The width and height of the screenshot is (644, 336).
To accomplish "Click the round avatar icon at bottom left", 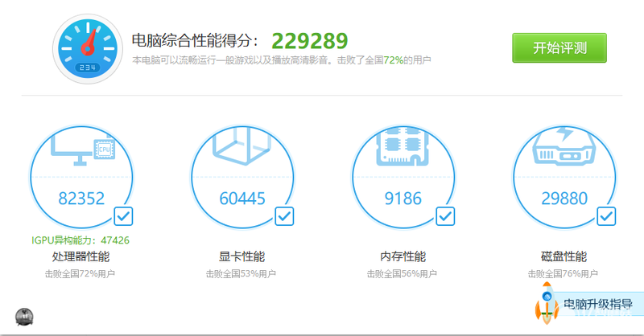I will pyautogui.click(x=24, y=317).
